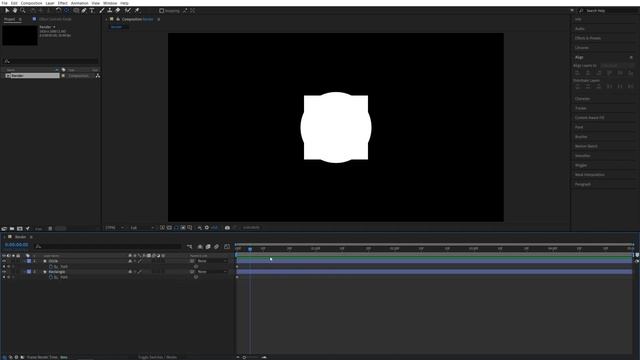Toggle stopwatch on Rectangle layer Path property
Image resolution: width=640 pixels, height=360 pixels.
[x=51, y=277]
